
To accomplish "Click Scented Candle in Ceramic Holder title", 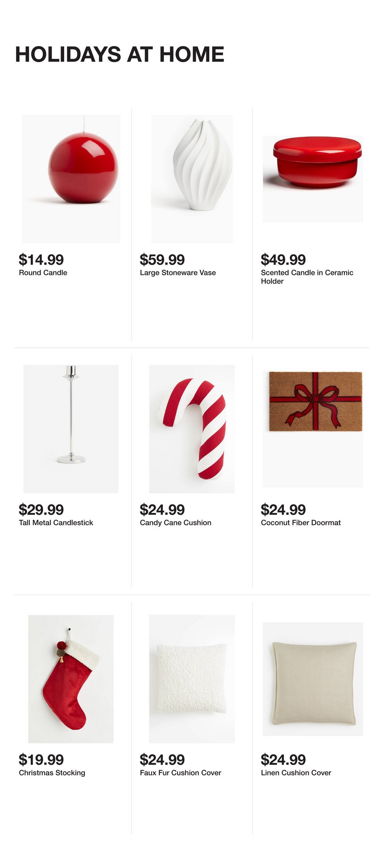I will pos(307,277).
